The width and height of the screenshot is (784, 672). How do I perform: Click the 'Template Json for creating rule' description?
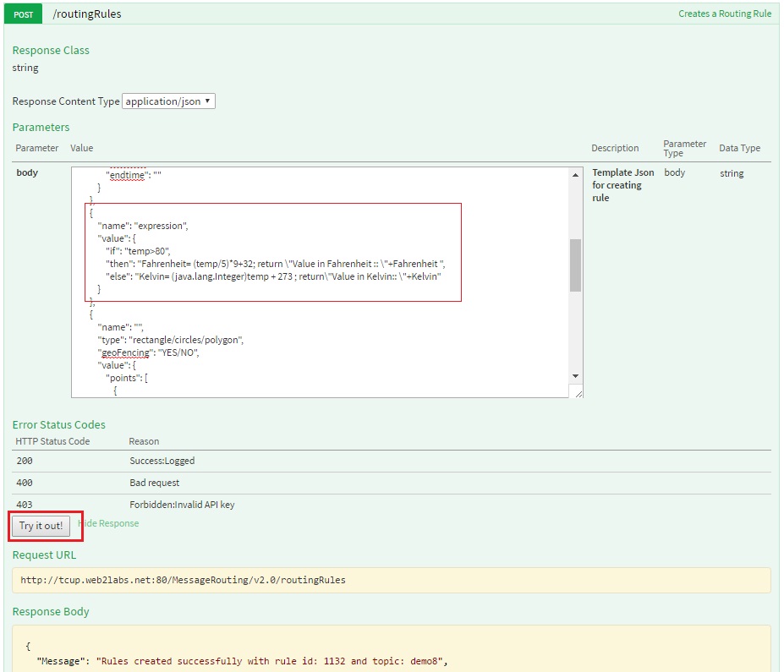(623, 185)
